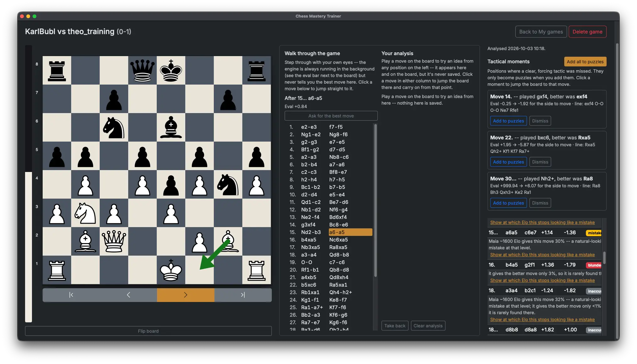
Task: Click Take back in analysis panel
Action: tap(395, 326)
